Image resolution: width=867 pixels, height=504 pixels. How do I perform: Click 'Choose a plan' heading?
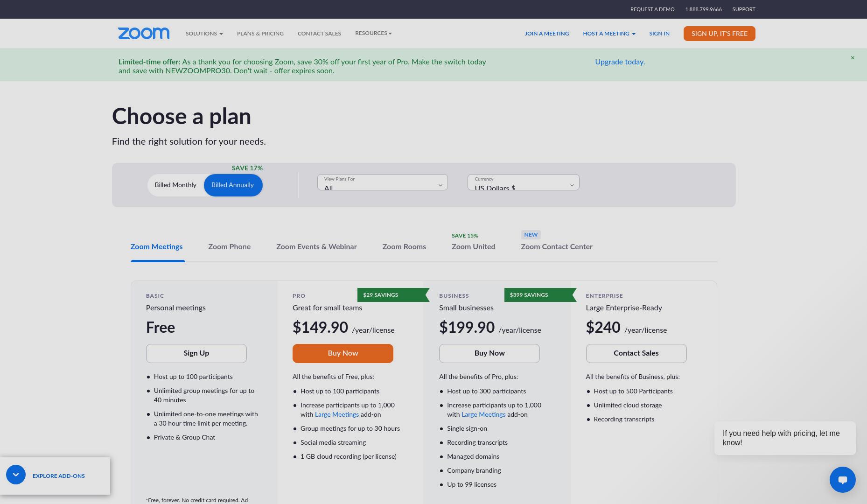tap(182, 117)
